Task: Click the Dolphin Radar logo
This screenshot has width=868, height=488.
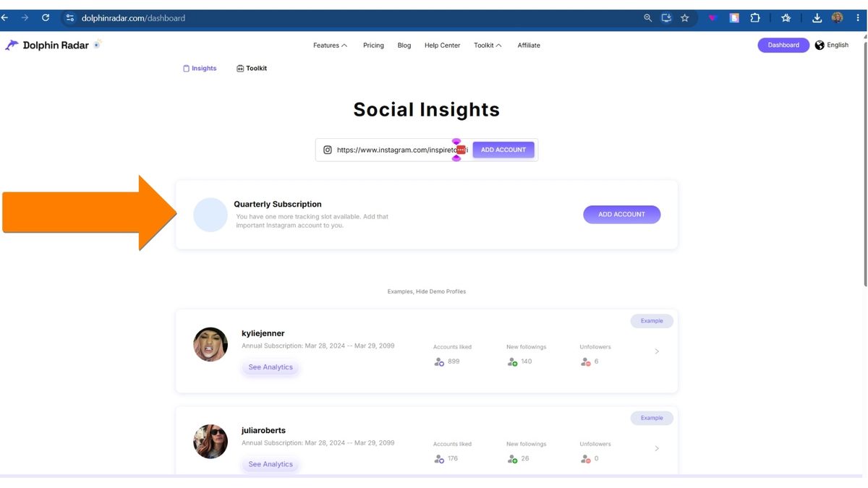Action: click(x=54, y=45)
